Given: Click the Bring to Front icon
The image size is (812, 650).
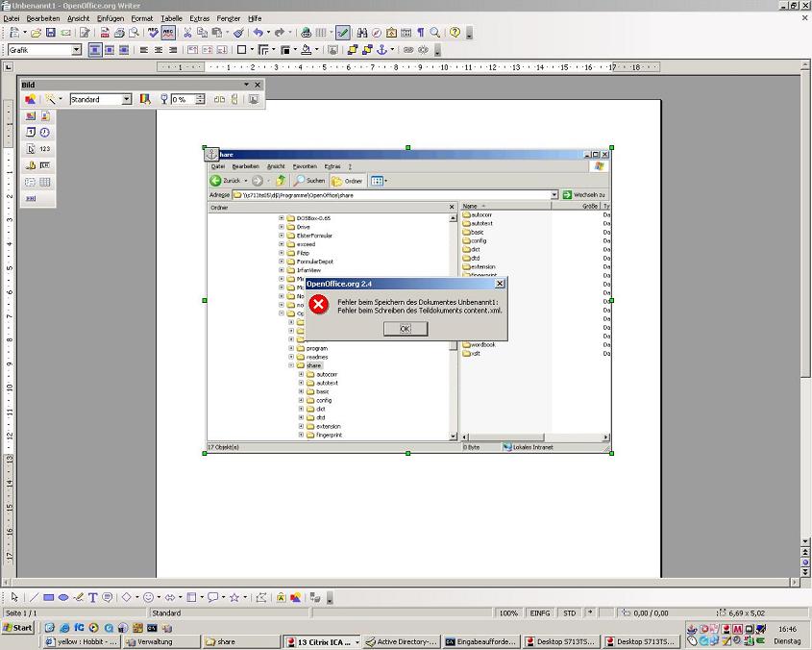Looking at the screenshot, I should click(x=352, y=50).
